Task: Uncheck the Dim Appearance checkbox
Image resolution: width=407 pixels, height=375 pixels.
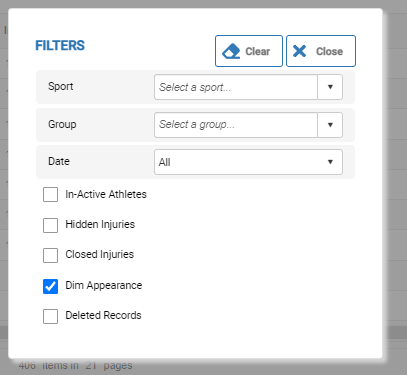Action: 50,286
